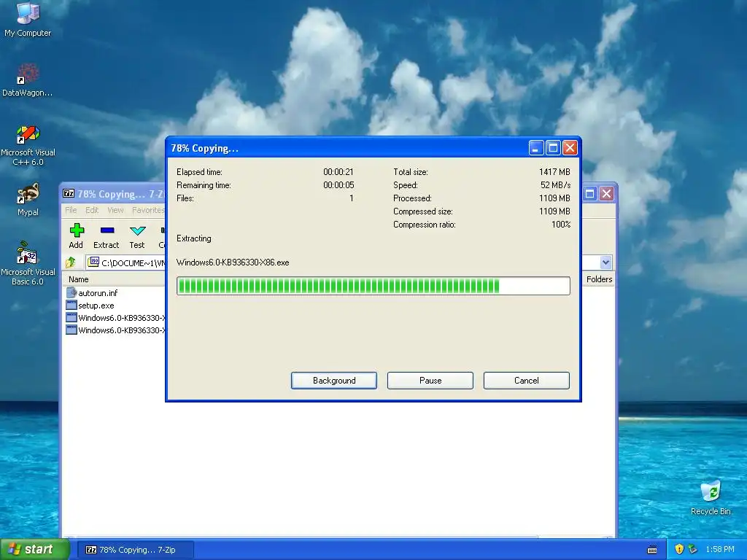This screenshot has width=747, height=560.
Task: Maximize the background 7-Zip window
Action: pos(589,194)
